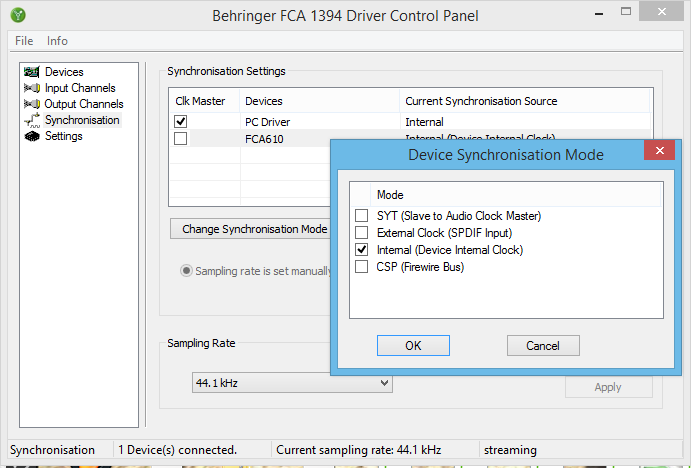Click 'Synchronisation' status bar entry
The height and width of the screenshot is (468, 691).
(52, 450)
